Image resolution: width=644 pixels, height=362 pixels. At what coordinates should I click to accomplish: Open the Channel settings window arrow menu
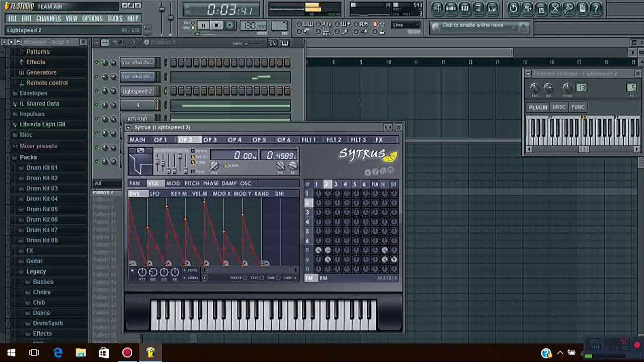[528, 74]
